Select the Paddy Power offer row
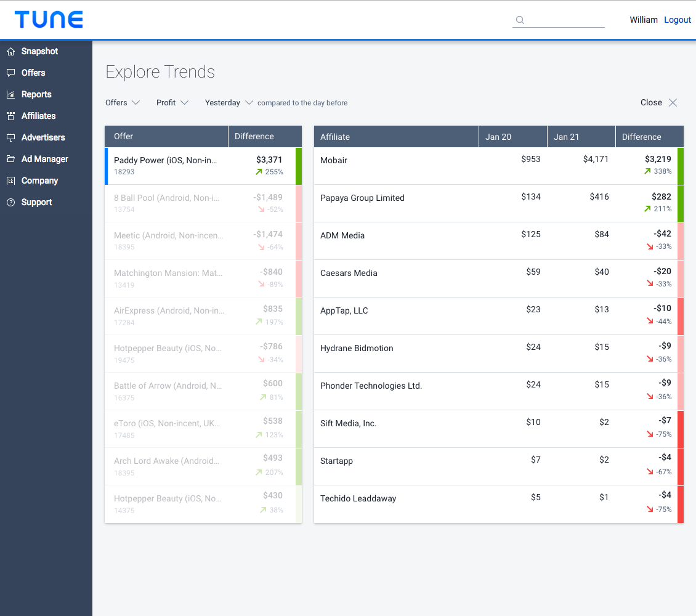Image resolution: width=696 pixels, height=616 pixels. pyautogui.click(x=203, y=166)
